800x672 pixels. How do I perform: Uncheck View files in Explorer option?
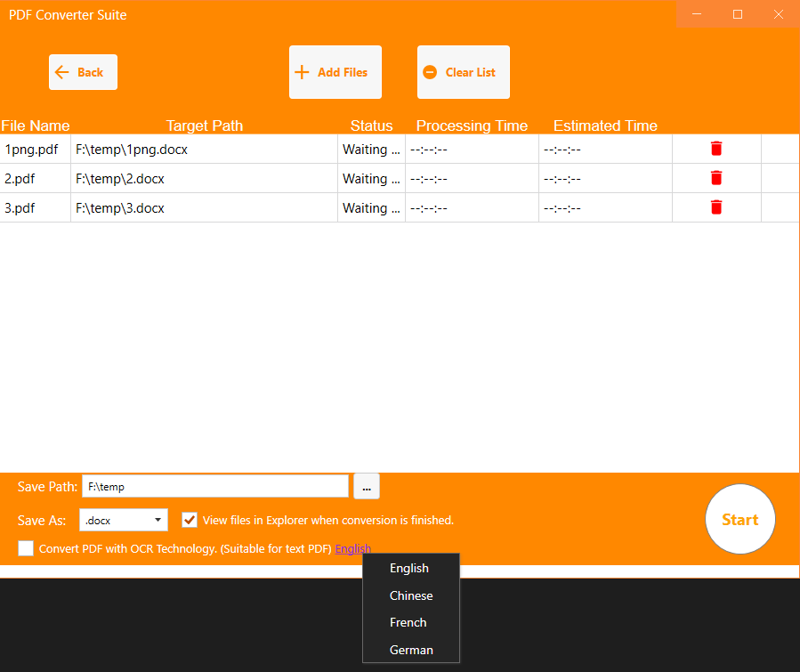(x=189, y=520)
